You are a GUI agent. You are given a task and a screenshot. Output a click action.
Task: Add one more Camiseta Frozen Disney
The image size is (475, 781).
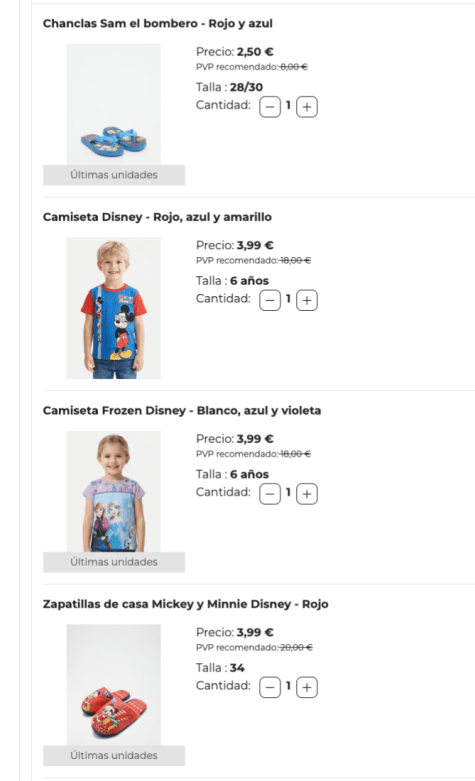click(x=307, y=494)
